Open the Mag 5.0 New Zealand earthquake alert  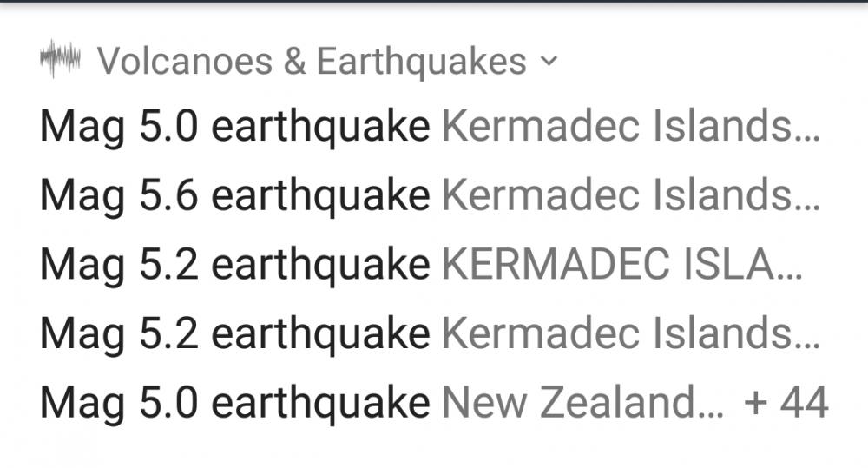[x=234, y=402]
